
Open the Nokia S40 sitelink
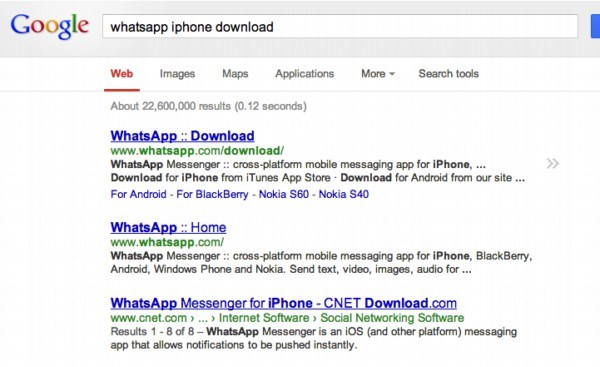click(x=344, y=194)
